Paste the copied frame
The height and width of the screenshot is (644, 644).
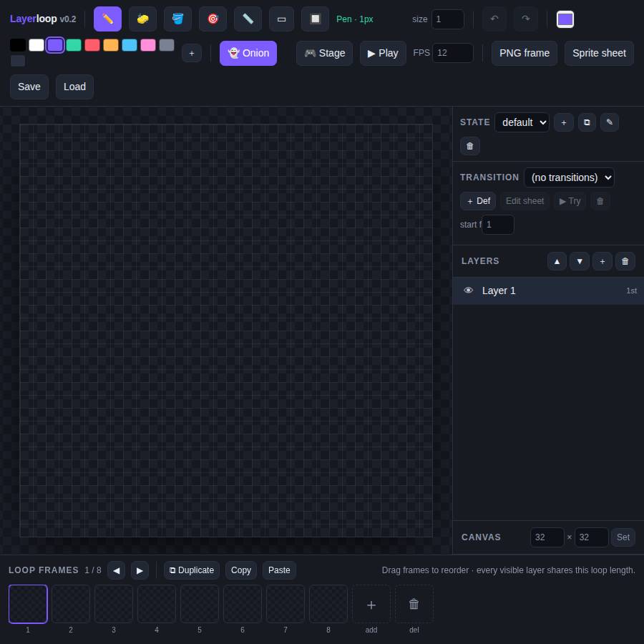coord(279,570)
